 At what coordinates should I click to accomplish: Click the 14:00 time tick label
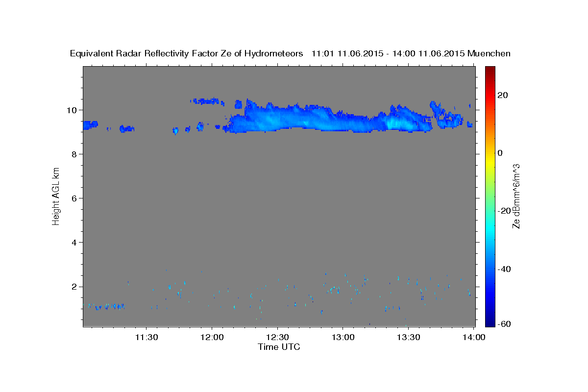coord(474,338)
